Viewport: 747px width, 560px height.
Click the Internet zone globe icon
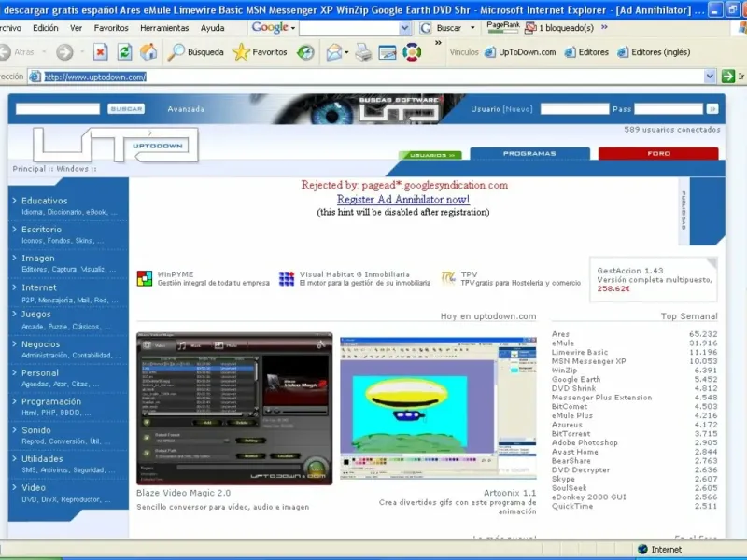[x=642, y=549]
